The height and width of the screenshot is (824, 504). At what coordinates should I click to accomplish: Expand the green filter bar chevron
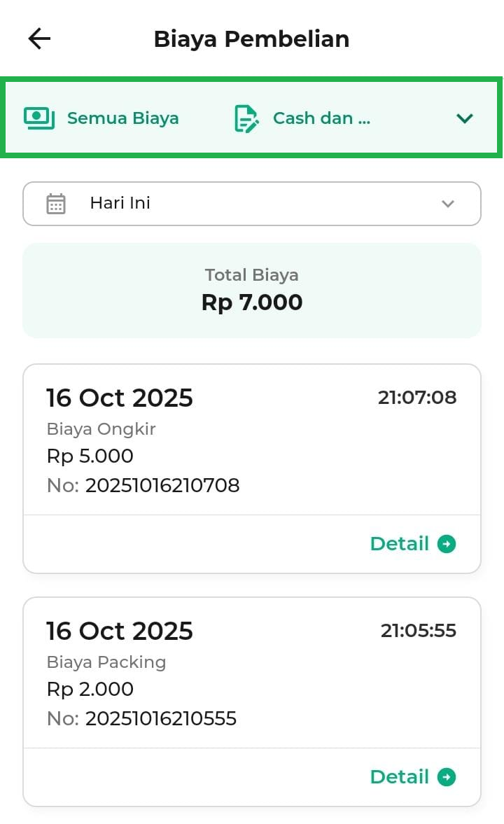pyautogui.click(x=465, y=118)
